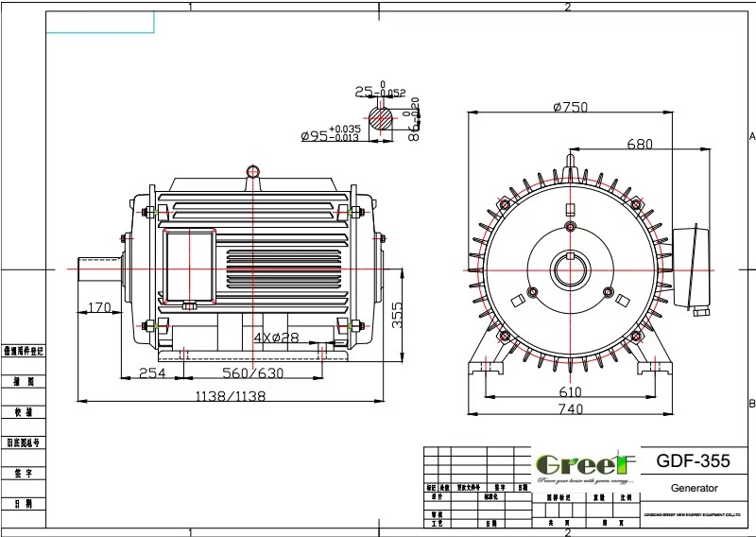
Task: Click the 更改文件号 title block cell
Action: [469, 488]
